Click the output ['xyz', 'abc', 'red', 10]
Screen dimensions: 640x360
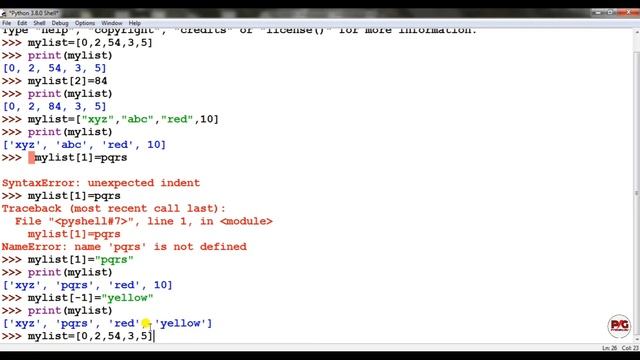click(x=84, y=144)
